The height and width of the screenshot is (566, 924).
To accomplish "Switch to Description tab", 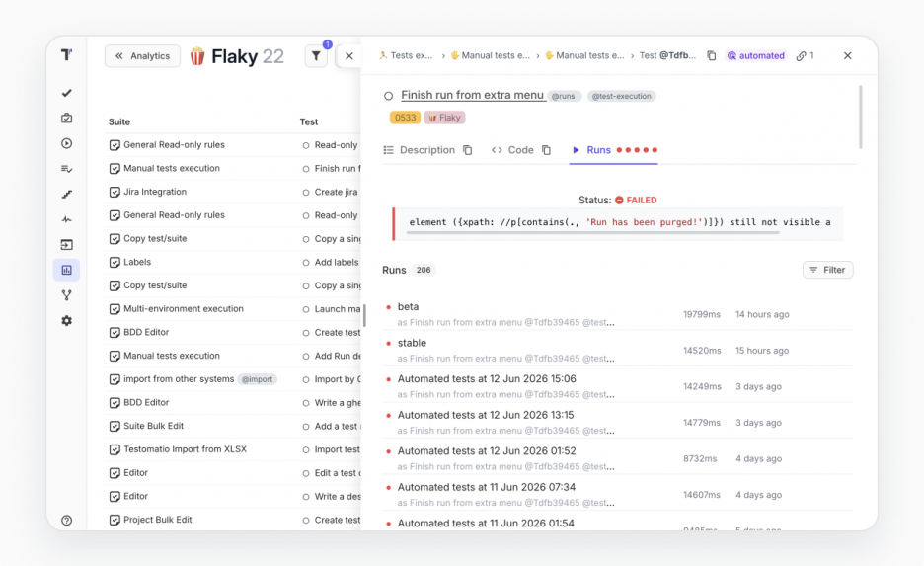I will click(419, 150).
